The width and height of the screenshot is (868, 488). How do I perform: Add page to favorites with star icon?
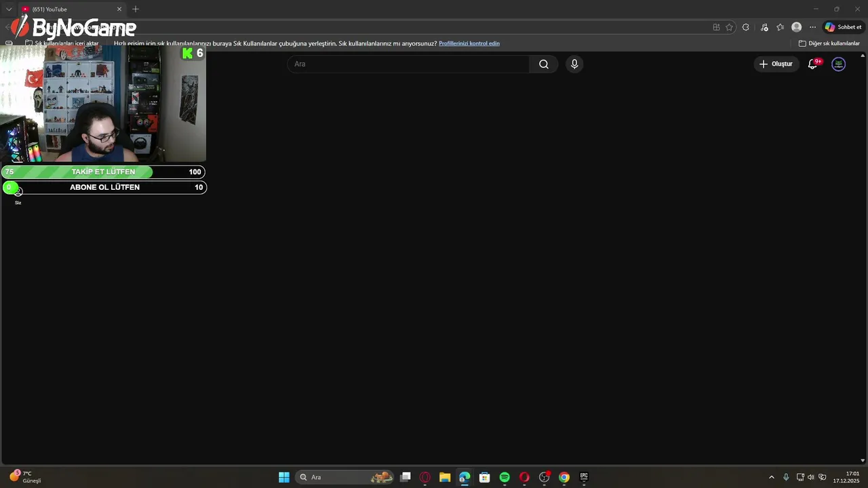click(x=730, y=27)
